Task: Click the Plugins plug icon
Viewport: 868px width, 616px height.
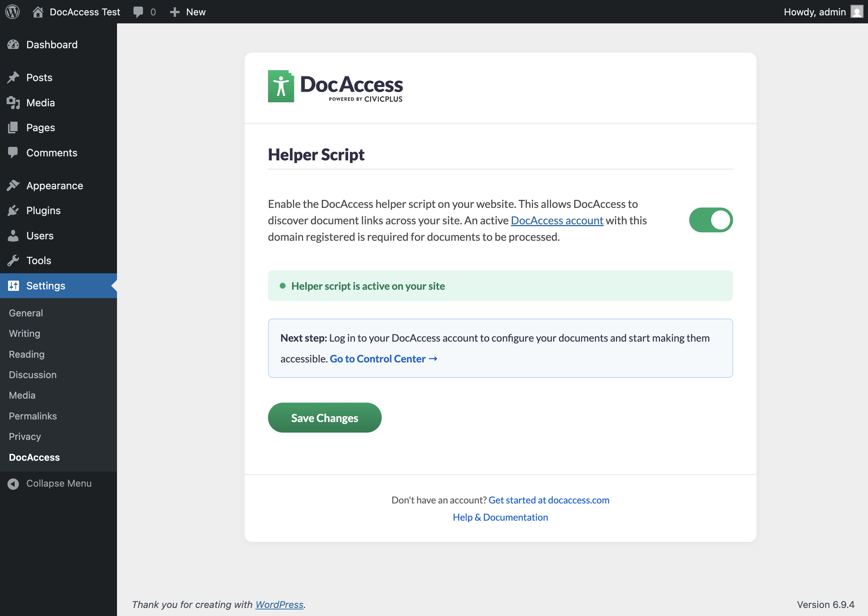Action: pyautogui.click(x=13, y=210)
